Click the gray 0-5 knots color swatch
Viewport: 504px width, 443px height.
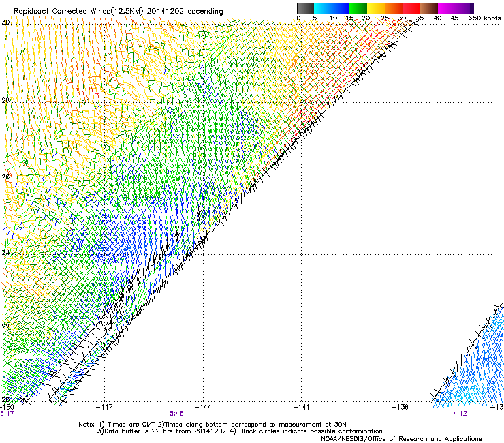[305, 8]
